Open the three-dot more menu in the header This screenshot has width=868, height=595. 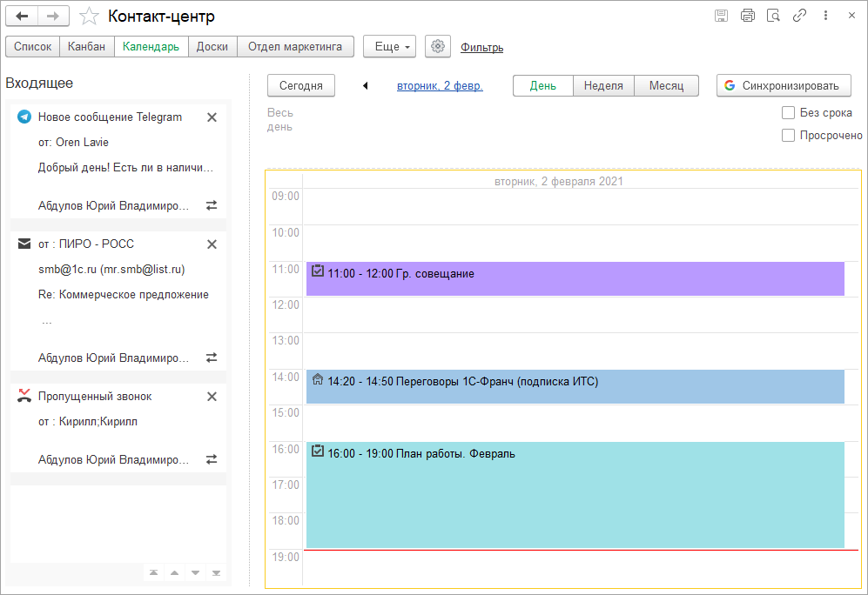(x=825, y=16)
